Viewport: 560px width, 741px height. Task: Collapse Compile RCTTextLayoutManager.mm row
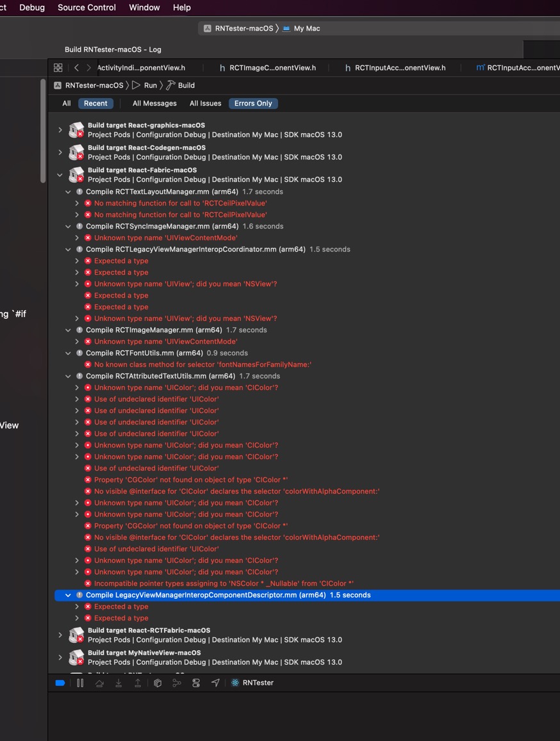click(68, 192)
